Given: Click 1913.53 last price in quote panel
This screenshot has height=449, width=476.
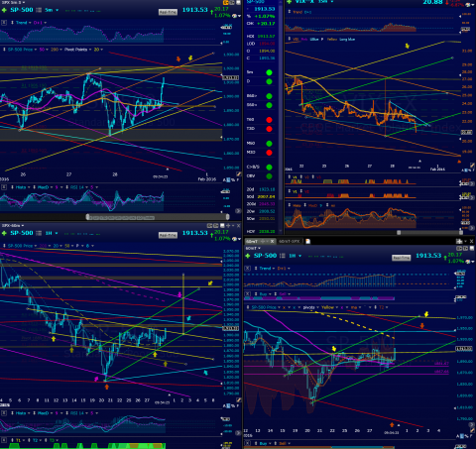Looking at the screenshot, I should 265,9.
